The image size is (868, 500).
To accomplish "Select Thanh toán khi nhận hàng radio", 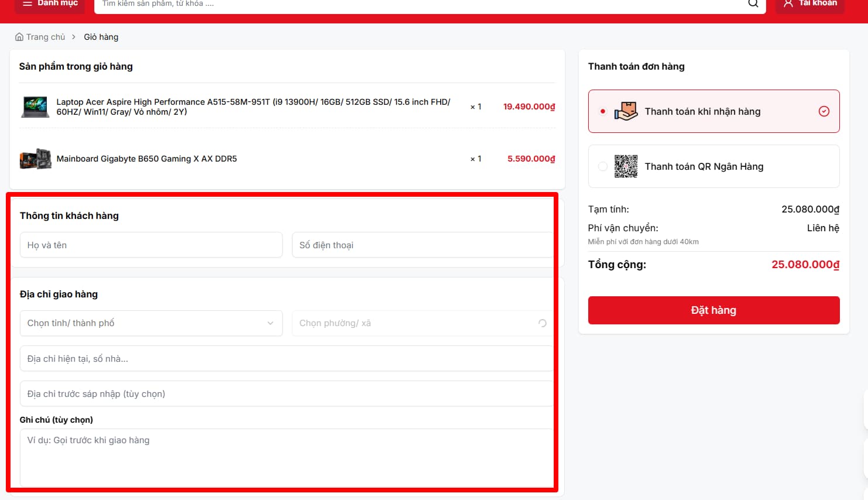I will pos(603,111).
